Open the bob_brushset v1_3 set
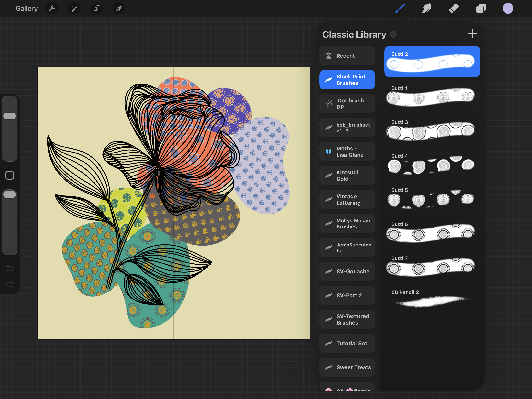Viewport: 532px width, 399px height. [x=347, y=128]
